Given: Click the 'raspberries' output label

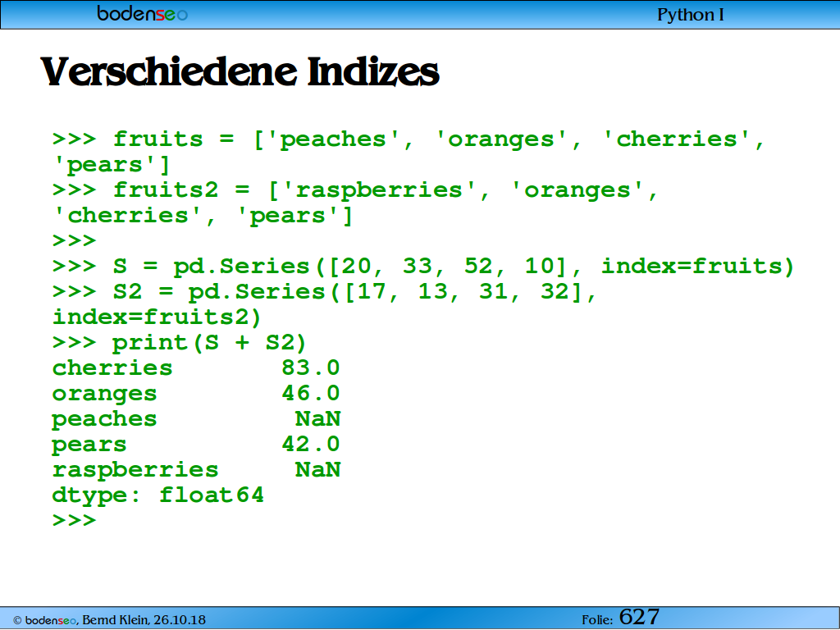Looking at the screenshot, I should coord(135,470).
